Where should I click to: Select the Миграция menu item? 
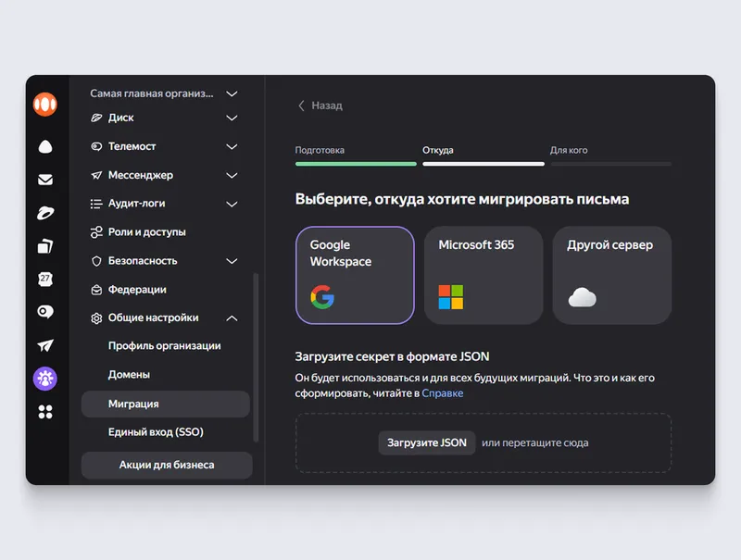point(166,404)
